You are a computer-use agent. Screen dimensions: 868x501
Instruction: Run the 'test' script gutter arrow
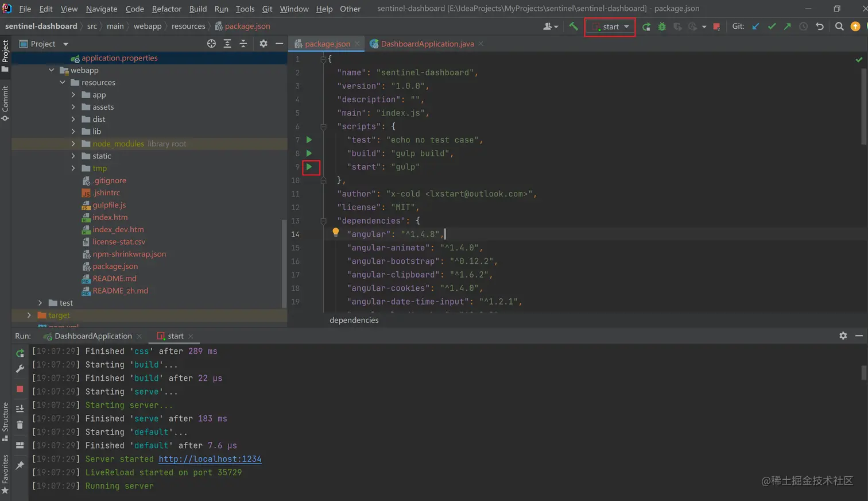[309, 140]
